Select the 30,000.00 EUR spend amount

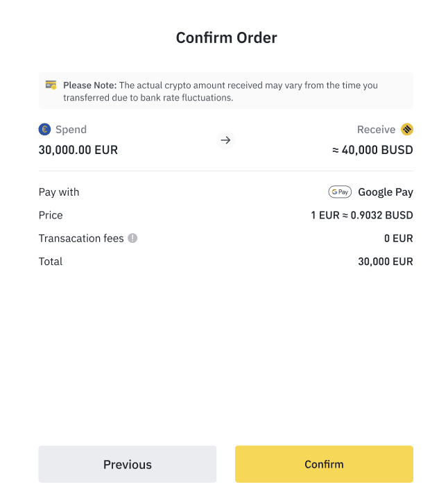pyautogui.click(x=78, y=150)
